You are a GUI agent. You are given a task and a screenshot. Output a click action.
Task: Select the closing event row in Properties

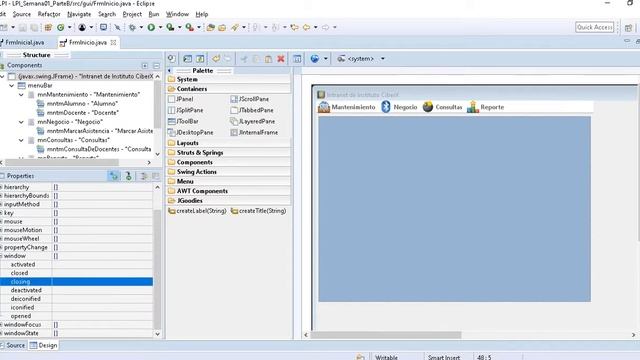tap(76, 282)
